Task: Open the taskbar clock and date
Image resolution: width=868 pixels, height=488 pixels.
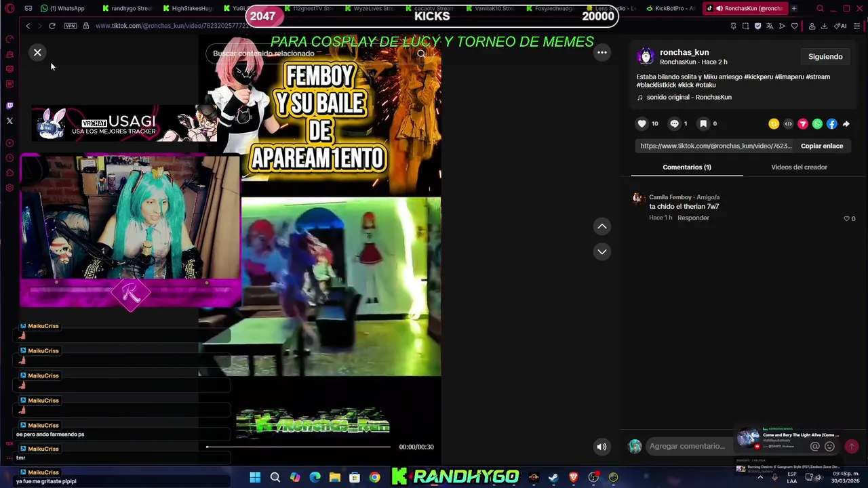Action: pyautogui.click(x=845, y=477)
